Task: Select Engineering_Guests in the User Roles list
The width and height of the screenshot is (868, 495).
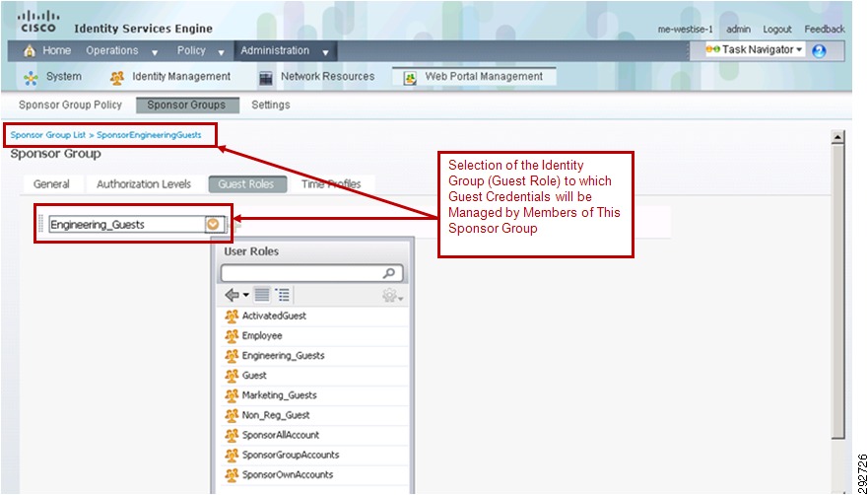Action: [315, 356]
